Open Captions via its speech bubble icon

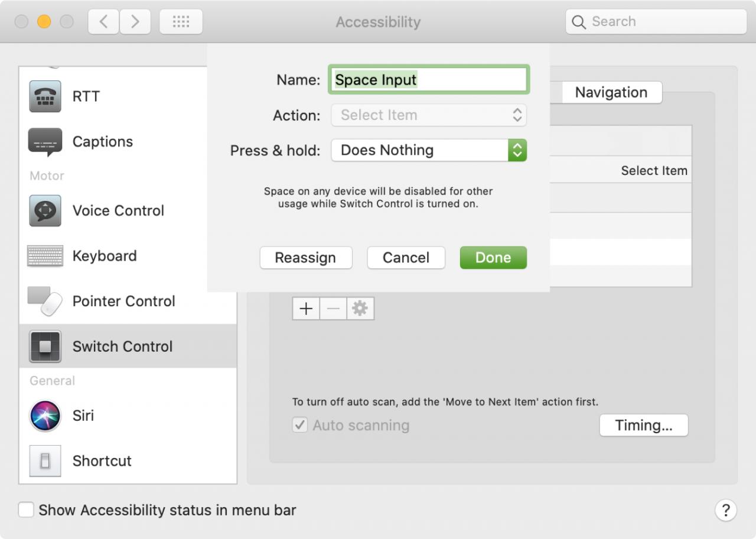pos(45,142)
